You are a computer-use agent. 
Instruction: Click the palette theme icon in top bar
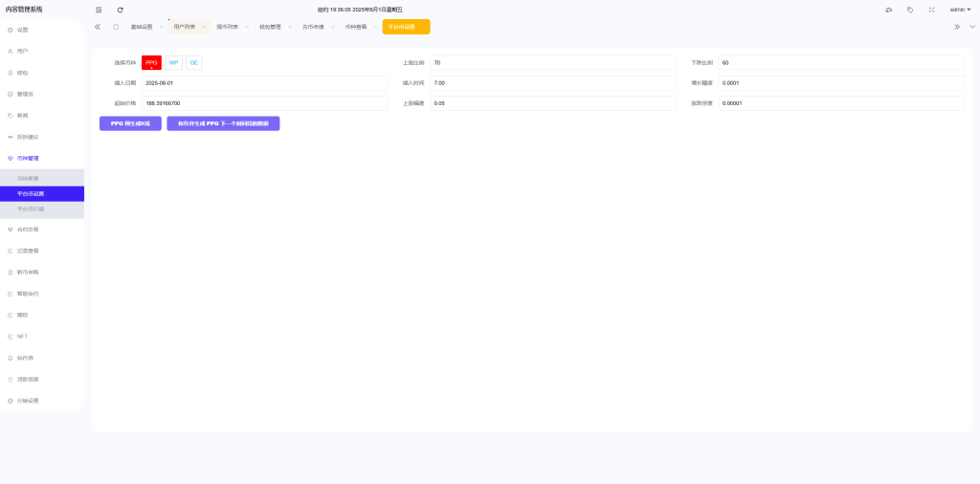click(888, 10)
